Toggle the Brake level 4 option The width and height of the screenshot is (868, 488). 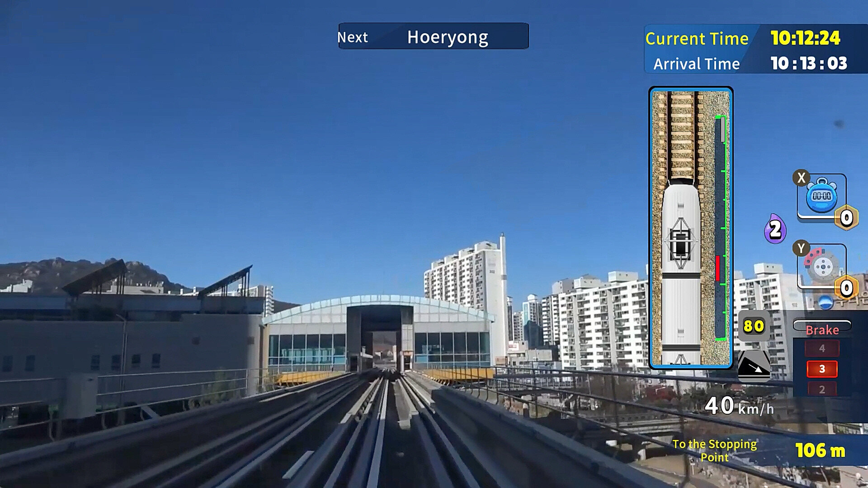coord(823,348)
